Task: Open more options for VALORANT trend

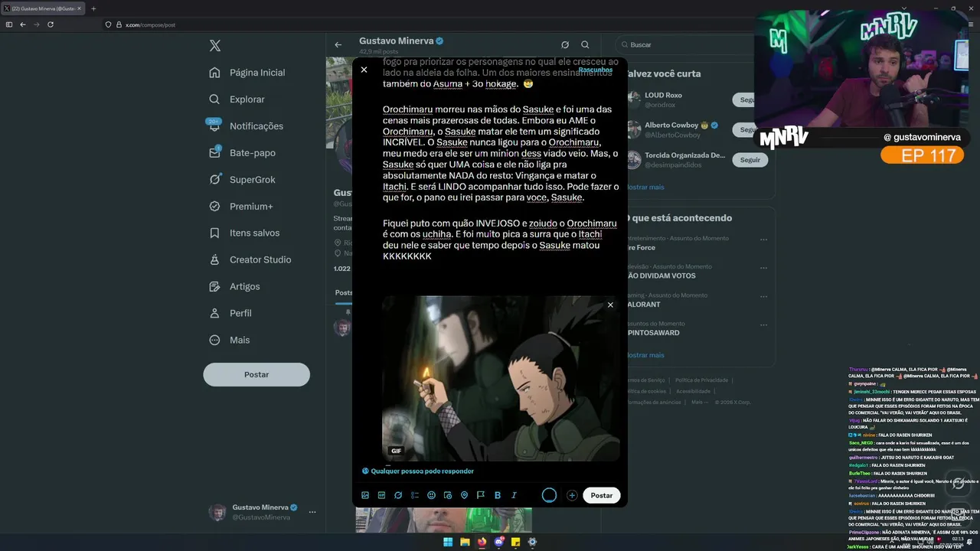Action: (763, 296)
